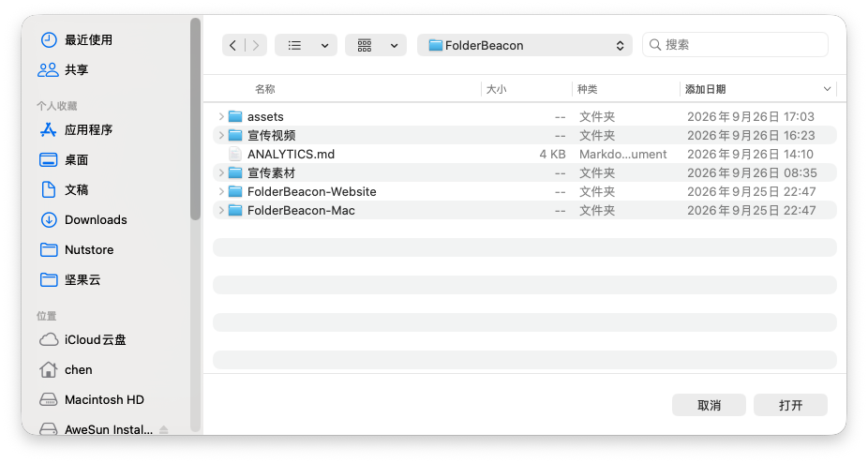The width and height of the screenshot is (868, 463).
Task: Click date 2026年9月26日 16:23
Action: point(751,135)
